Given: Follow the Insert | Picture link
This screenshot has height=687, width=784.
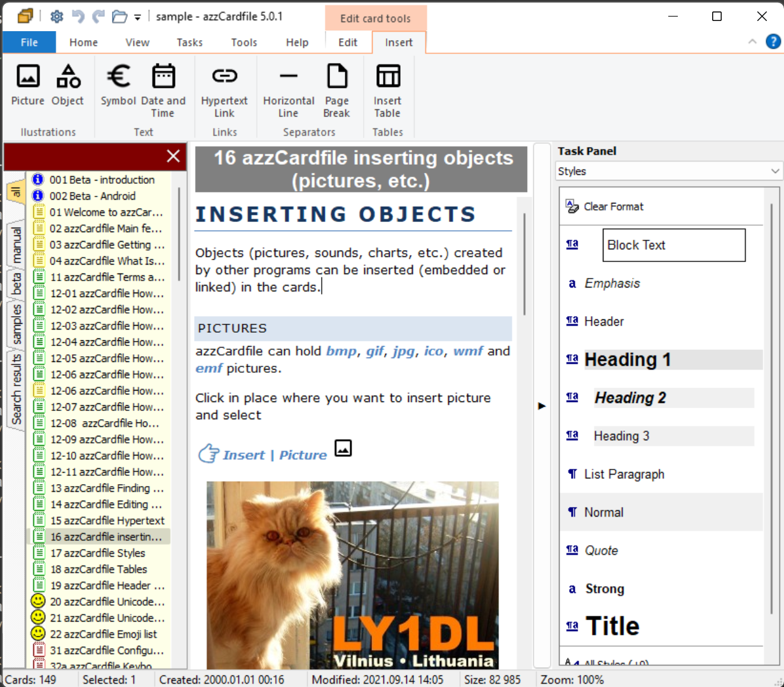Looking at the screenshot, I should [x=275, y=455].
